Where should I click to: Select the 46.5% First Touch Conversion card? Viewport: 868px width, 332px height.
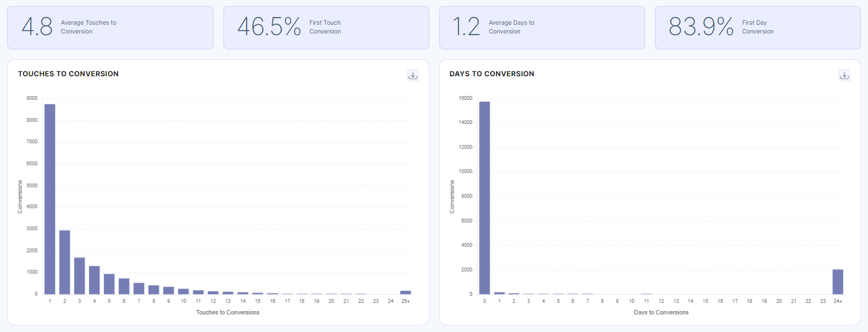coord(326,27)
